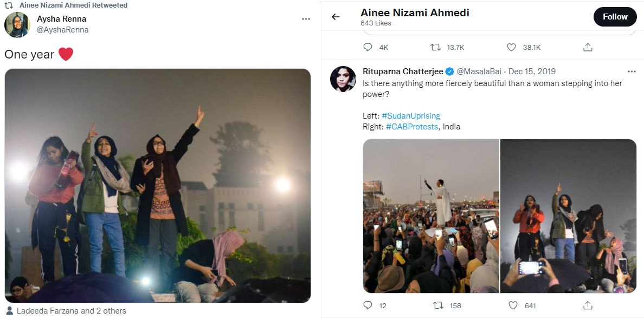Click the back arrow icon

(x=336, y=17)
